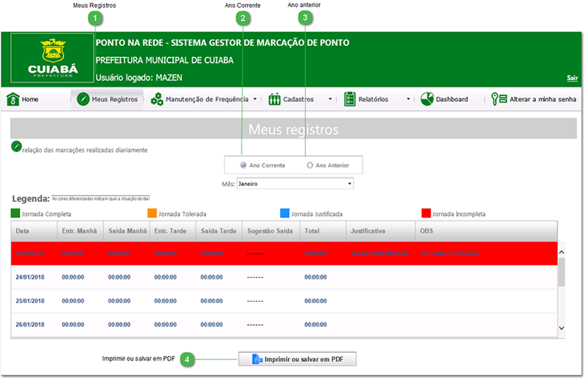Screen dimensions: 588x380
Task: Open the Dashboard menu item
Action: coord(444,99)
